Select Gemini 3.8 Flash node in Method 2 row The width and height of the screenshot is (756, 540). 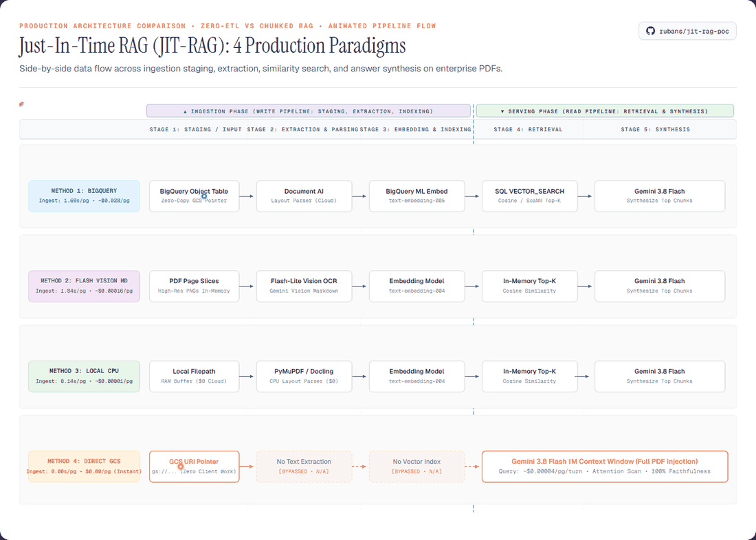(x=660, y=286)
